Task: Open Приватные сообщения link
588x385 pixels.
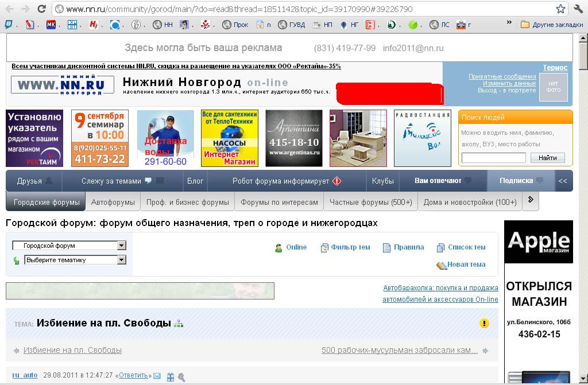Action: [x=502, y=76]
